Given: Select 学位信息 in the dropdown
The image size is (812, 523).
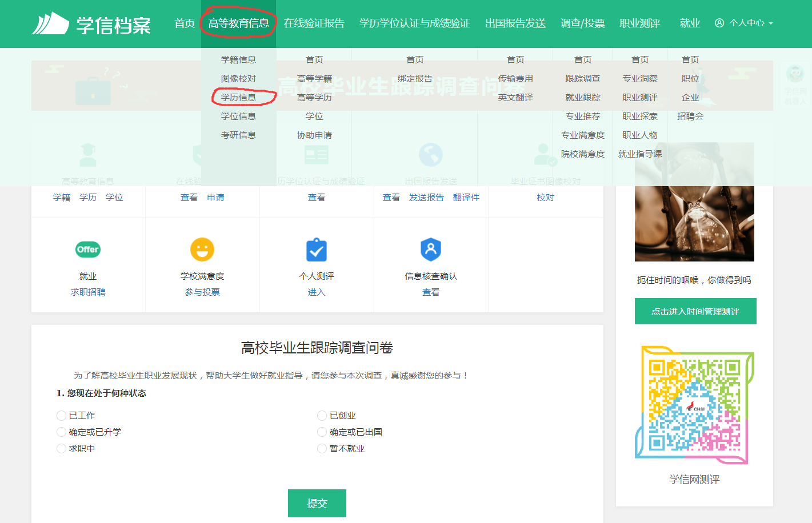Looking at the screenshot, I should tap(239, 116).
